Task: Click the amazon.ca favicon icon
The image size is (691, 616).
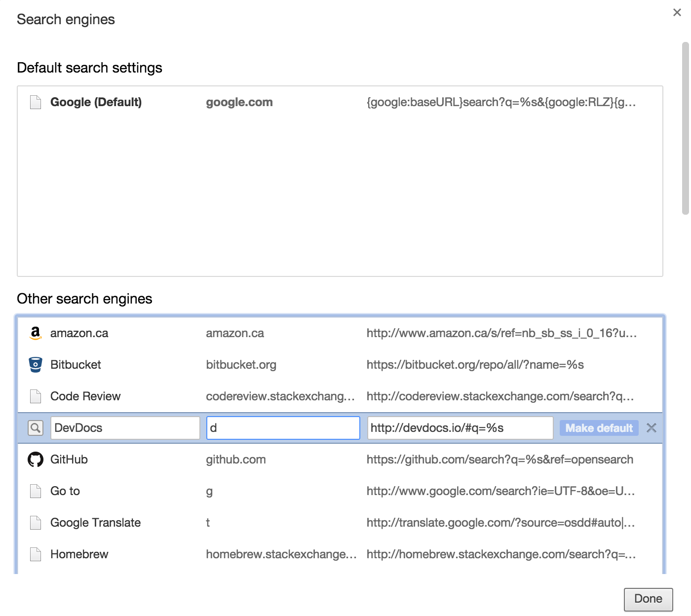Action: [36, 333]
